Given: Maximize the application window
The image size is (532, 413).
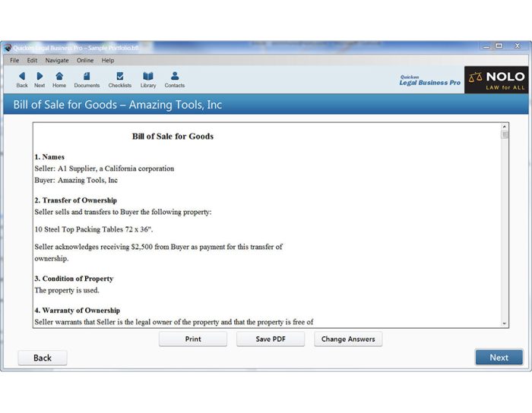Looking at the screenshot, I should coord(499,46).
